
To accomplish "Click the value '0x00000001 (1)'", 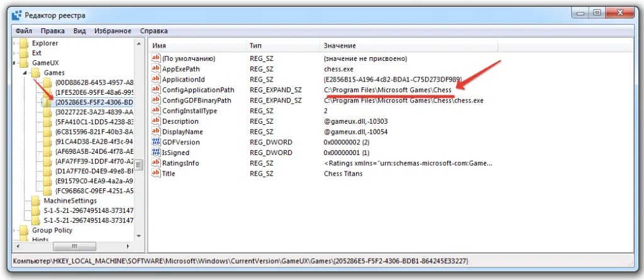I will point(347,153).
